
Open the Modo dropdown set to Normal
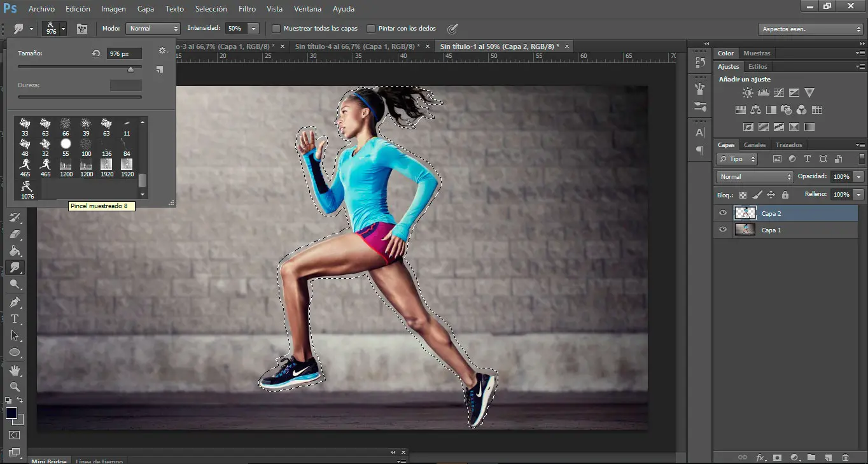point(153,29)
